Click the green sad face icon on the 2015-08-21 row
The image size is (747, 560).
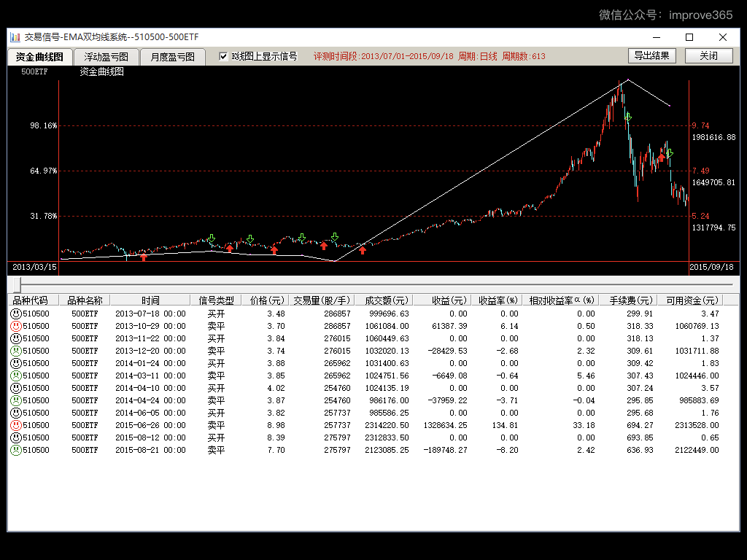15,450
